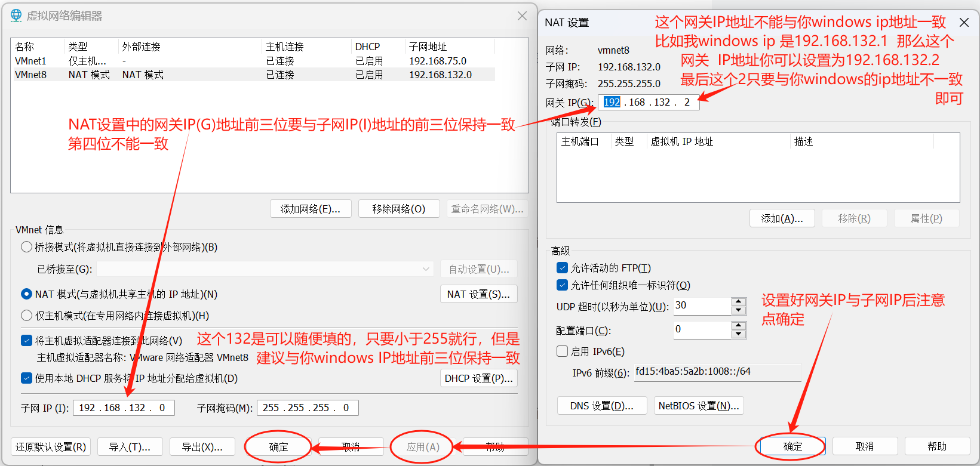Click the 重命名网络(W)... button

[x=487, y=209]
